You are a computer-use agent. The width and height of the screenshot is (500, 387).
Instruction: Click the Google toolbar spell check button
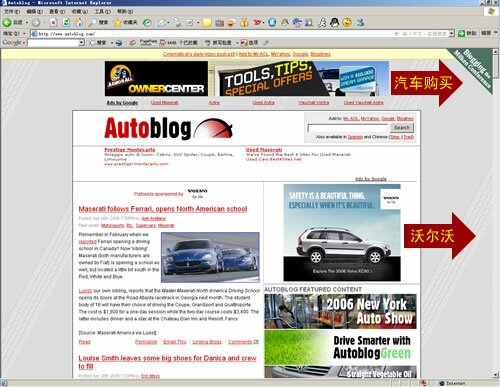pyautogui.click(x=218, y=43)
